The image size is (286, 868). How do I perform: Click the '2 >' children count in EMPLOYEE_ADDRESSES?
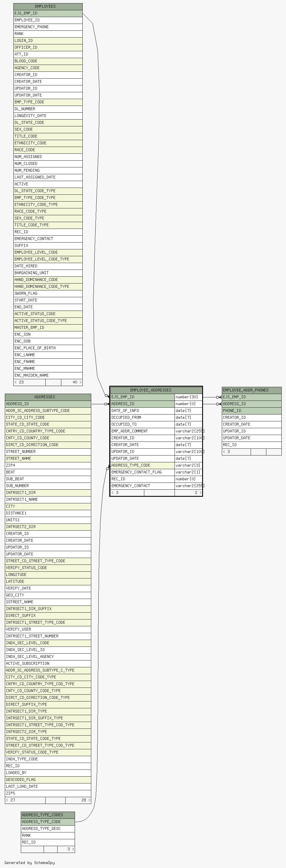coord(188,493)
